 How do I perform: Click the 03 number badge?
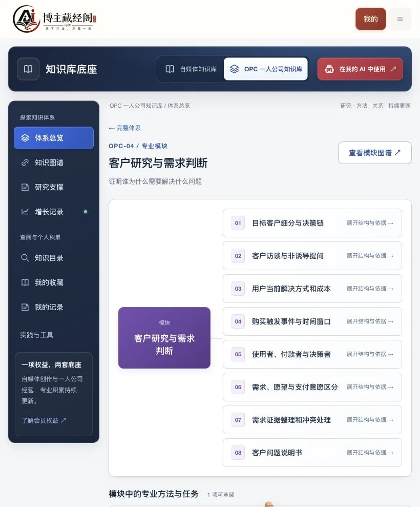238,289
